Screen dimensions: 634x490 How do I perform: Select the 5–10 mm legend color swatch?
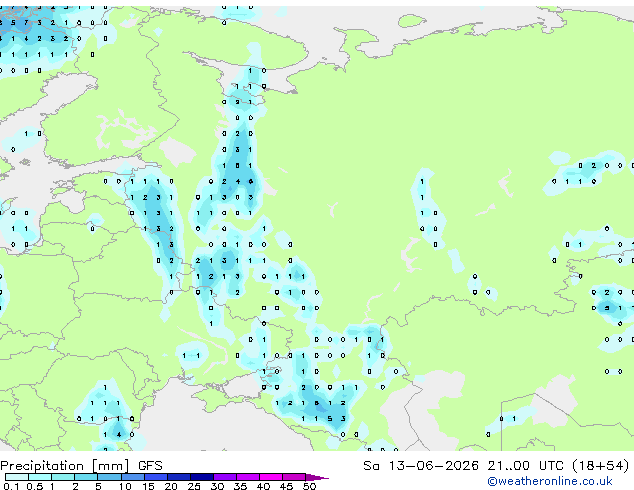110,477
